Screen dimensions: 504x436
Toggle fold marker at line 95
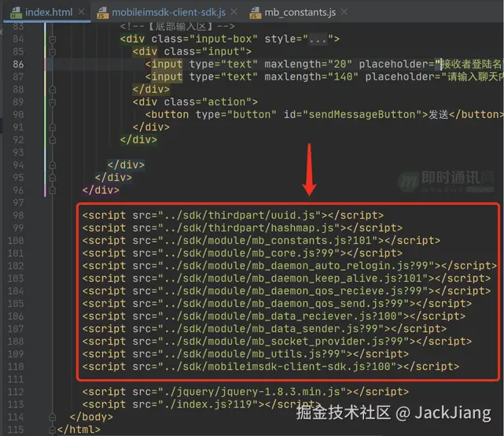coord(53,178)
